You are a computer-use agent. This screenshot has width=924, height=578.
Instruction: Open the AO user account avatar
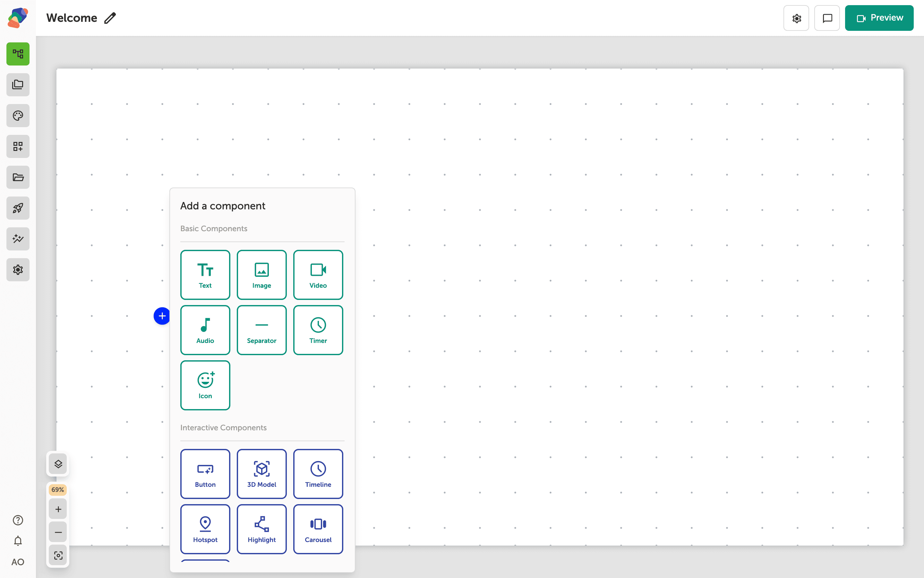(18, 562)
